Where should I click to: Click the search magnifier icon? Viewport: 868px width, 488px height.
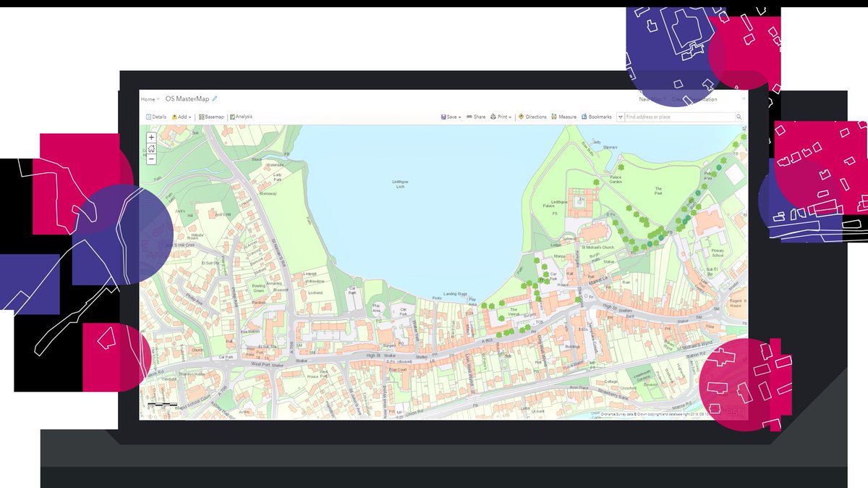pyautogui.click(x=739, y=117)
